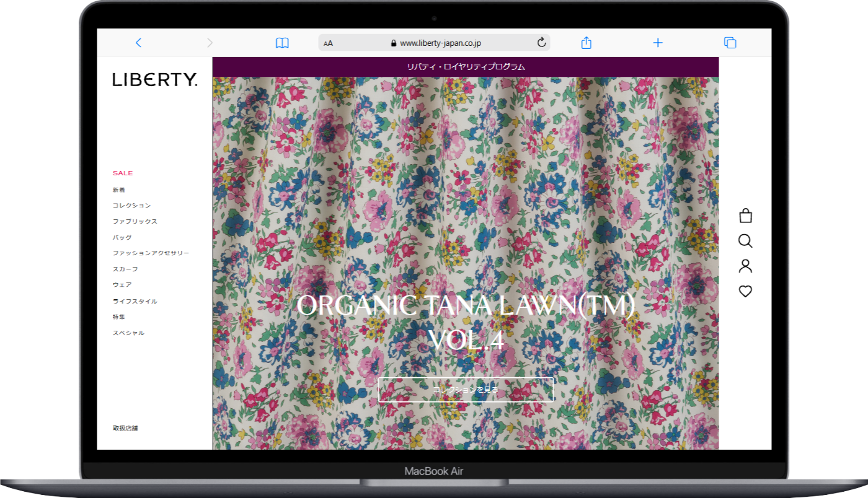
Task: Open the Safari bookmarks book icon
Action: [282, 43]
